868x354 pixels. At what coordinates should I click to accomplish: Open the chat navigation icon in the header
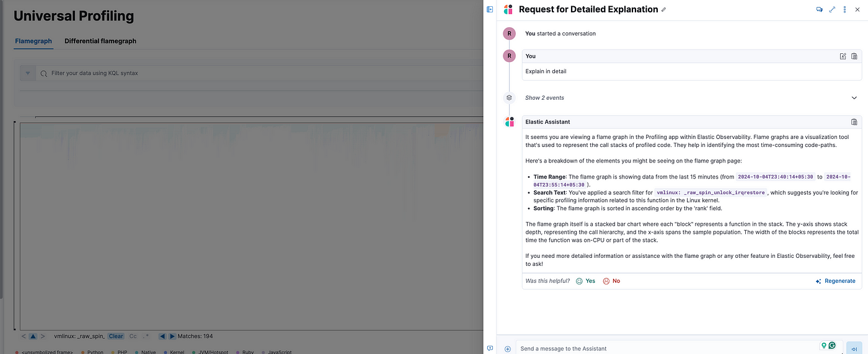(x=819, y=10)
